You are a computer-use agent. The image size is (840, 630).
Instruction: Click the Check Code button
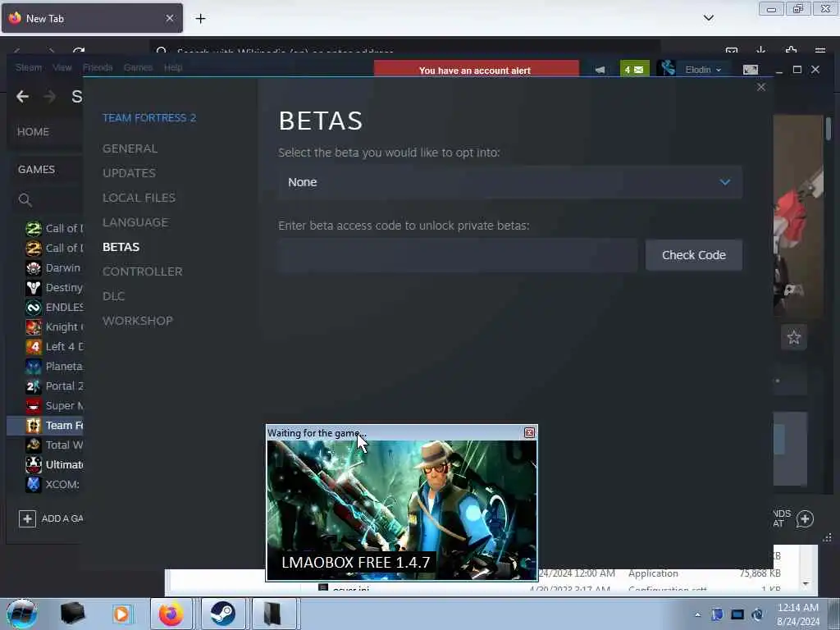pos(694,255)
